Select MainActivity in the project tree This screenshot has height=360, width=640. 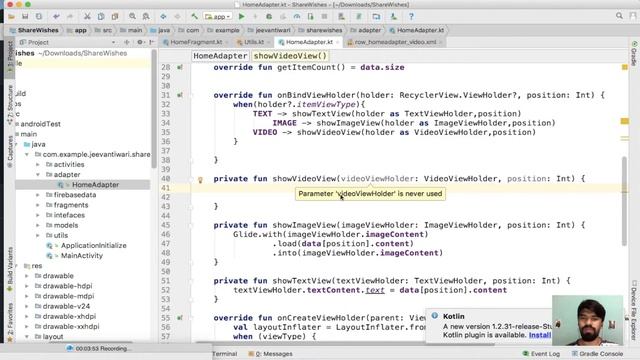click(x=82, y=256)
